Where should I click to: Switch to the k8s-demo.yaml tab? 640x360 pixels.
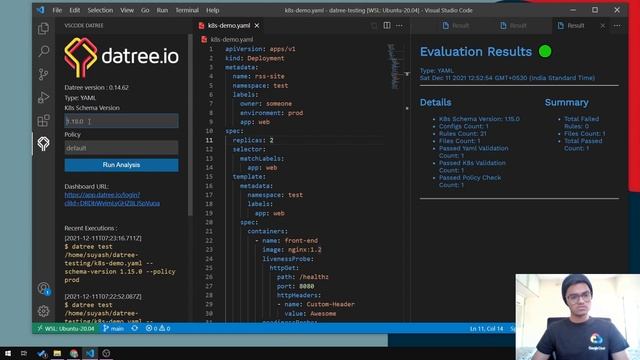pos(229,25)
